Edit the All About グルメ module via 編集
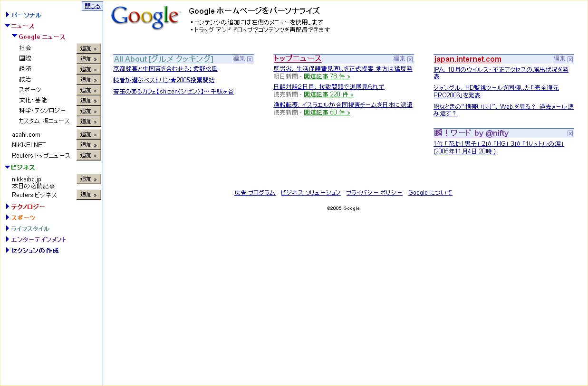 (x=239, y=59)
